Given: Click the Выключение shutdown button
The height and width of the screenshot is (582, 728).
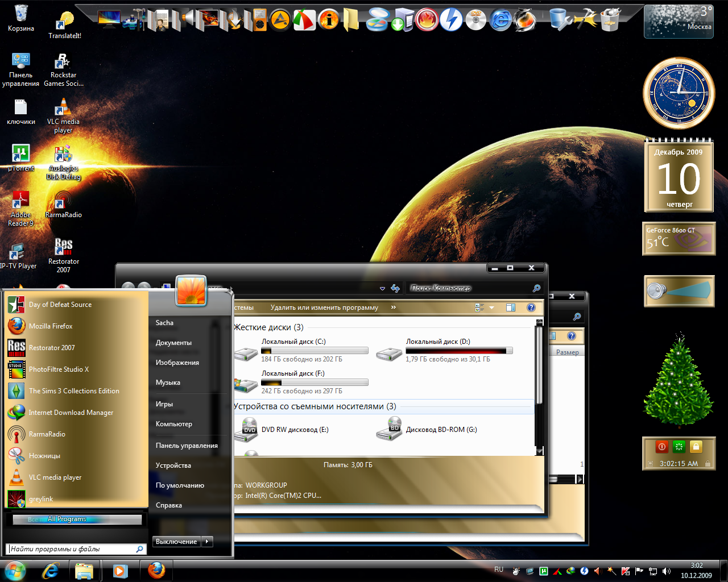Looking at the screenshot, I should [177, 542].
